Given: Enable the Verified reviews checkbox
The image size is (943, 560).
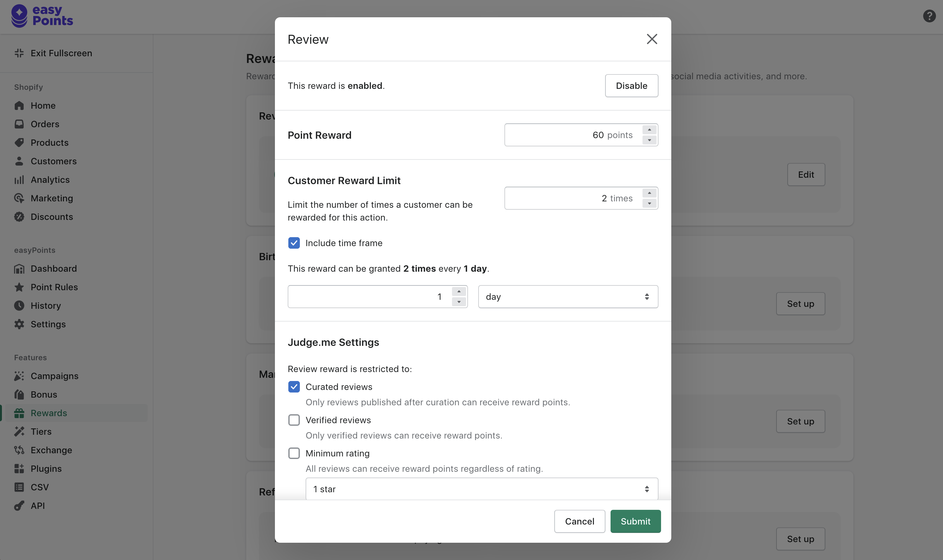Looking at the screenshot, I should (x=294, y=420).
